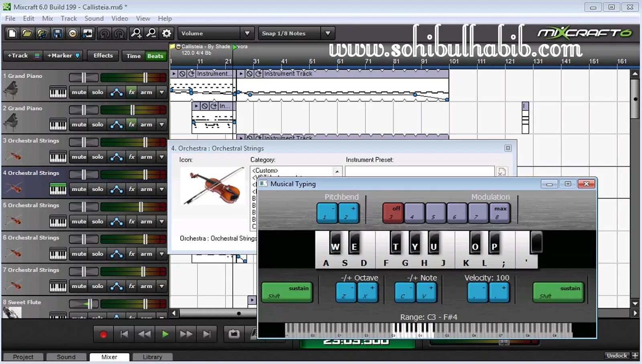
Task: Click the green play button
Action: [165, 334]
